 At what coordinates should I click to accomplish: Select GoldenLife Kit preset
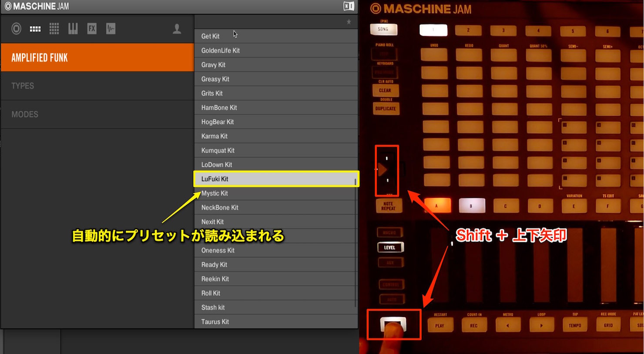tap(276, 50)
